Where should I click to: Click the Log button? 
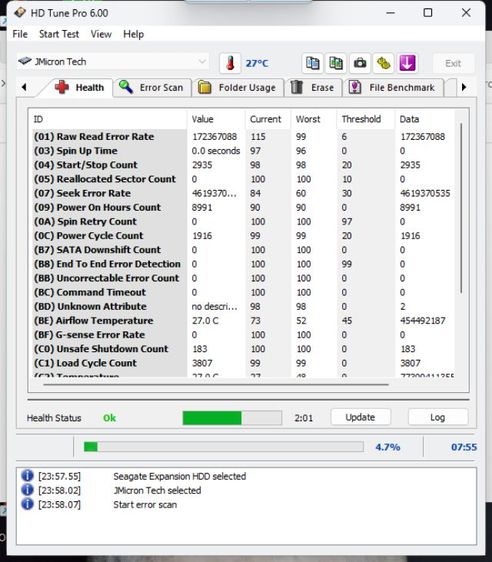click(x=438, y=417)
